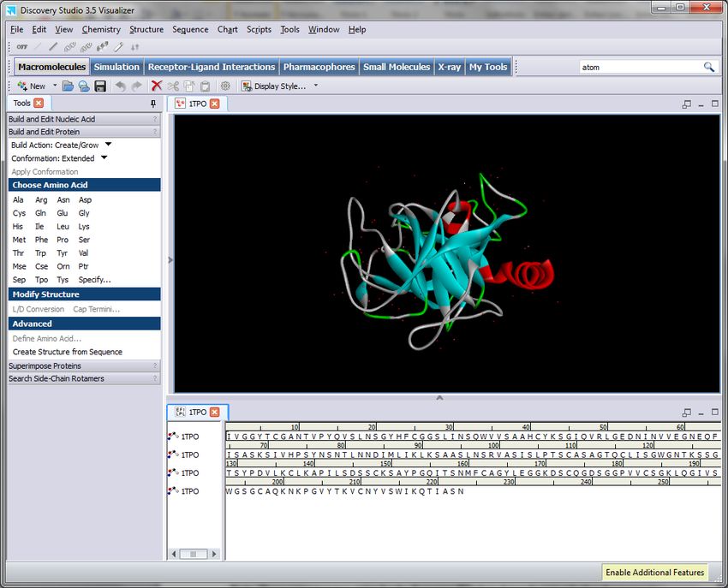Image resolution: width=728 pixels, height=588 pixels.
Task: Choose the Sep modified amino acid
Action: (x=19, y=279)
